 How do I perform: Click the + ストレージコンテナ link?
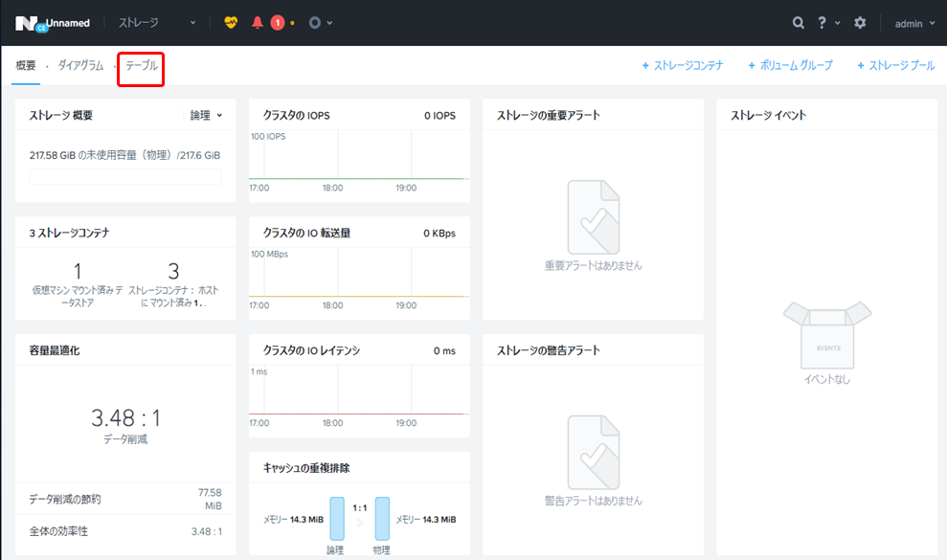click(x=683, y=65)
